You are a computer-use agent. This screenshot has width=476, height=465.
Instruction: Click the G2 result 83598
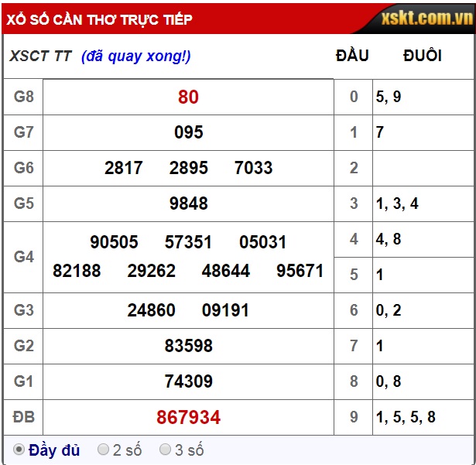[188, 346]
